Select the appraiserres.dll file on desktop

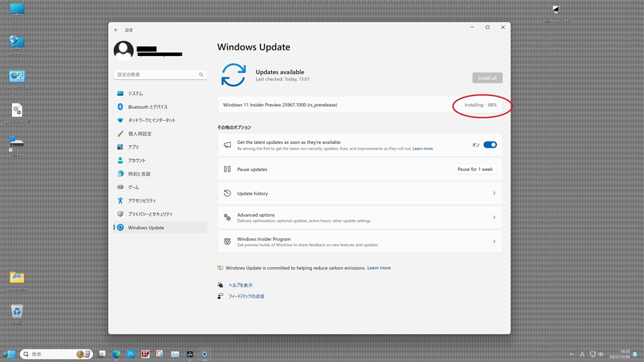tap(17, 113)
